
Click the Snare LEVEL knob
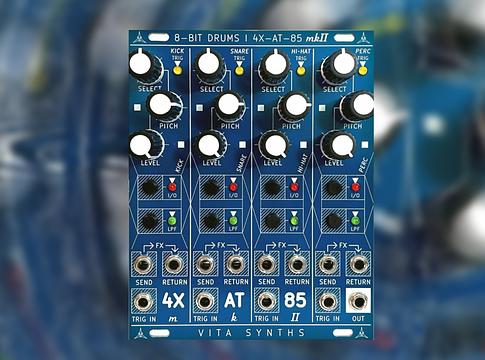click(x=211, y=145)
